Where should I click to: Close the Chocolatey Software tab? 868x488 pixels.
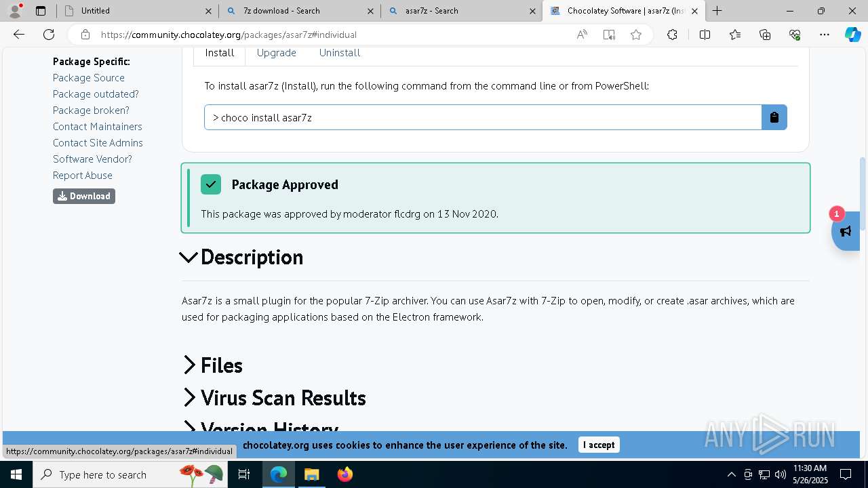694,11
